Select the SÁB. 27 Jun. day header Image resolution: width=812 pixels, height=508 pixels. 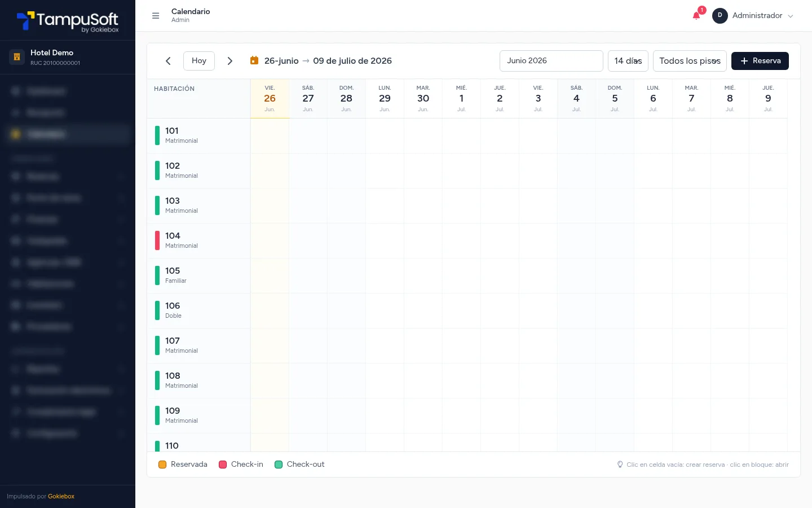[x=308, y=99]
